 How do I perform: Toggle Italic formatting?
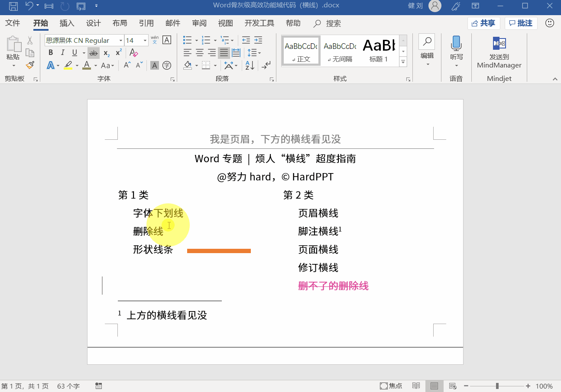62,53
